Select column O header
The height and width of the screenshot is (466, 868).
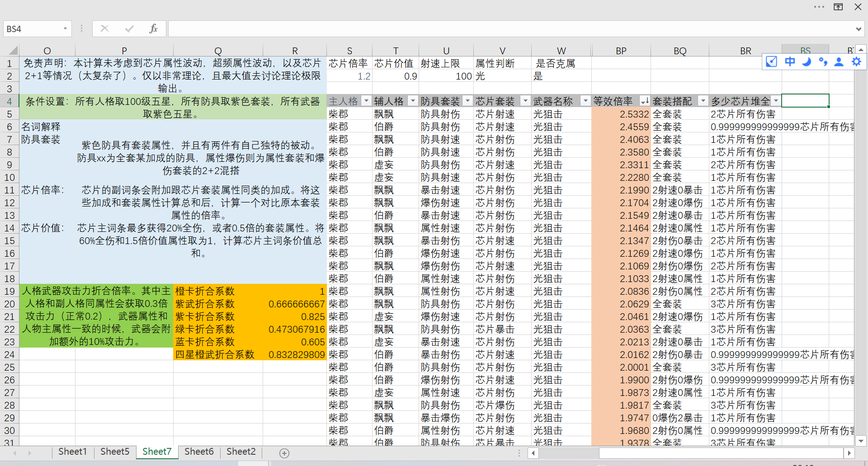(x=47, y=51)
